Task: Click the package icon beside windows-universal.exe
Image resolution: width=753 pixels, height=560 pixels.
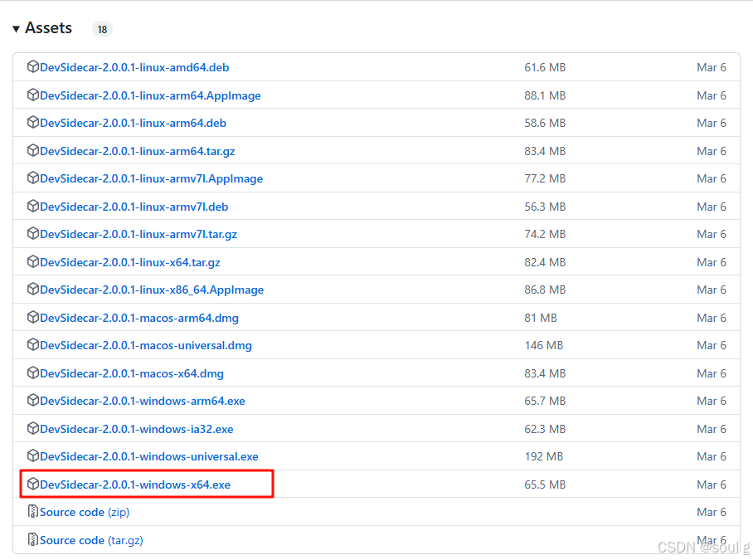Action: [x=32, y=455]
